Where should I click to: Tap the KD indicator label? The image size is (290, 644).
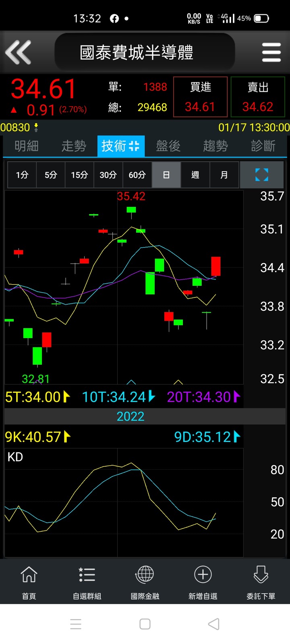(15, 457)
